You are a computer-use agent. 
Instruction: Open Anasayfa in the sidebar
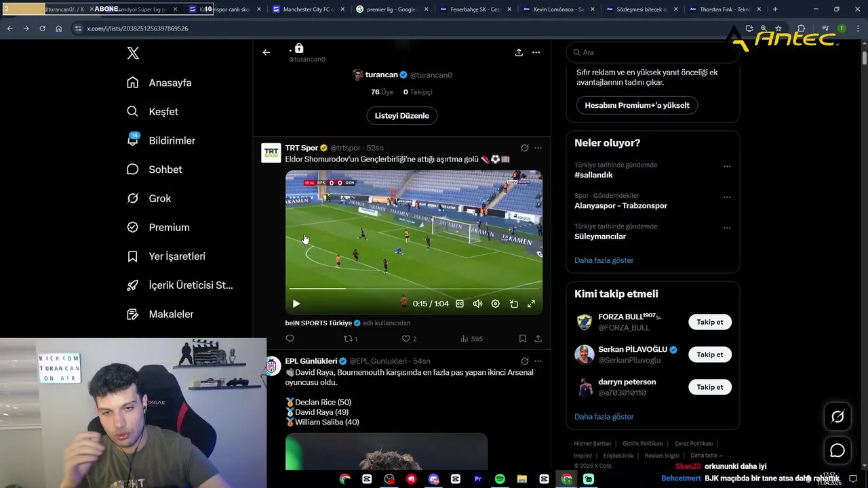click(159, 83)
